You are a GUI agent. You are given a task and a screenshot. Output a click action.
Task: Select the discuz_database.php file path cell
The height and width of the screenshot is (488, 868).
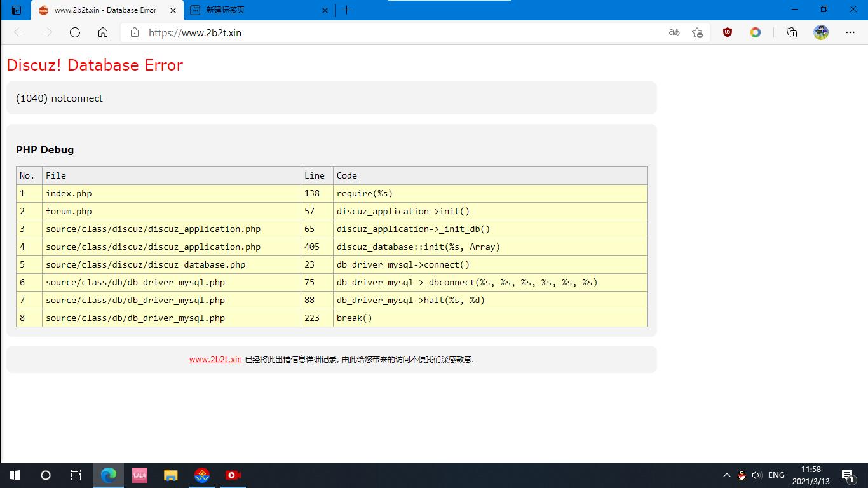pyautogui.click(x=172, y=264)
